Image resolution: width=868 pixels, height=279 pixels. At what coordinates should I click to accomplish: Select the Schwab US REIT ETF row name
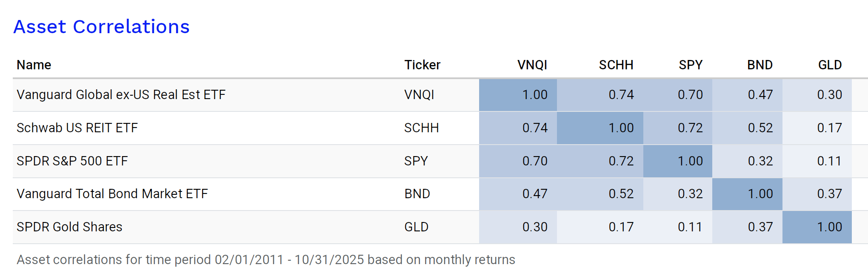[x=77, y=128]
